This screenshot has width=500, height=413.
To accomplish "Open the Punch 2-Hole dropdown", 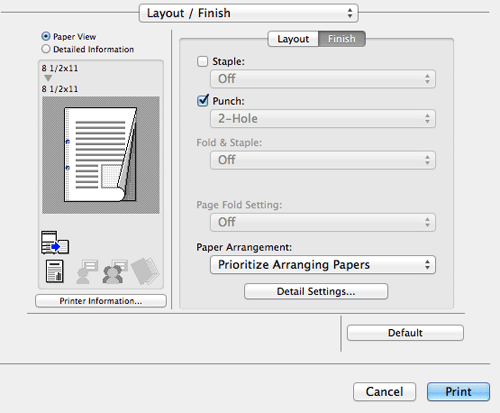I will (x=323, y=119).
